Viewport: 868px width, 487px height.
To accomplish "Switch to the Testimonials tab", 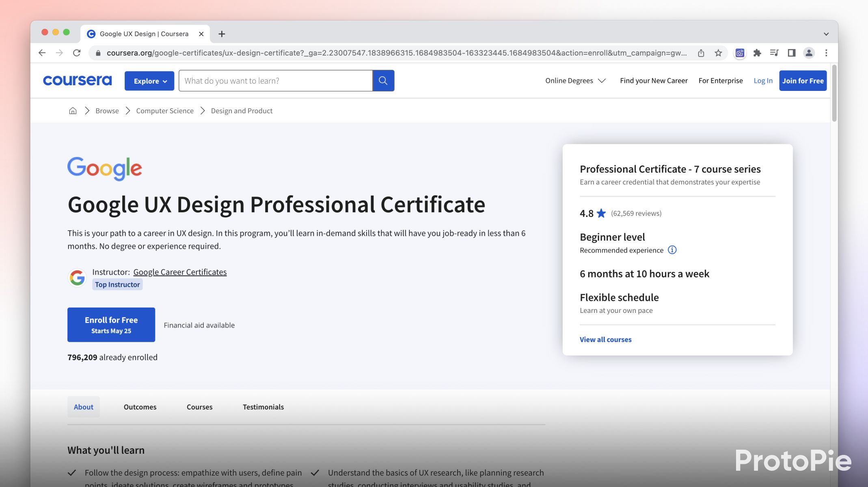I will tap(263, 407).
